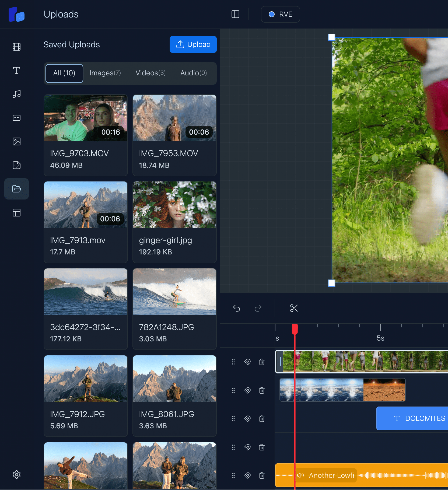Viewport: 448px width, 490px height.
Task: Click the undo icon
Action: click(x=236, y=308)
